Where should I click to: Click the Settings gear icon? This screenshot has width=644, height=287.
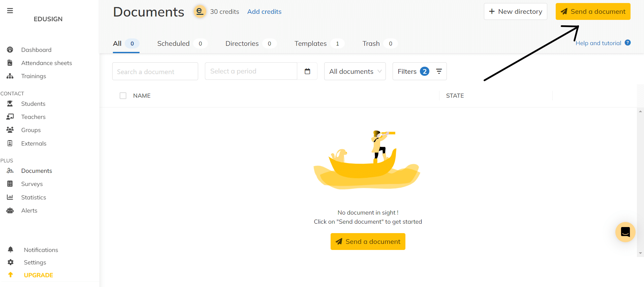(11, 262)
